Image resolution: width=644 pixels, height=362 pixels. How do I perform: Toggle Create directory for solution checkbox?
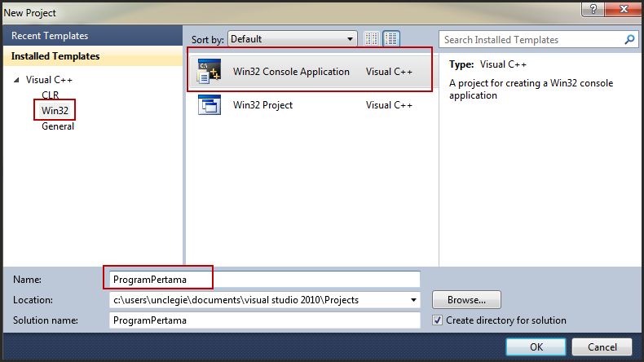(438, 320)
